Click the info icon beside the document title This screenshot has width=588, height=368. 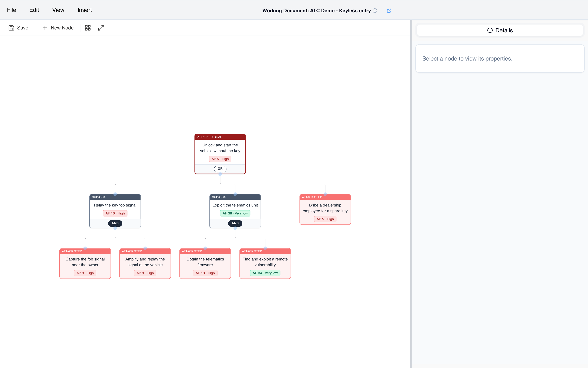tap(375, 10)
